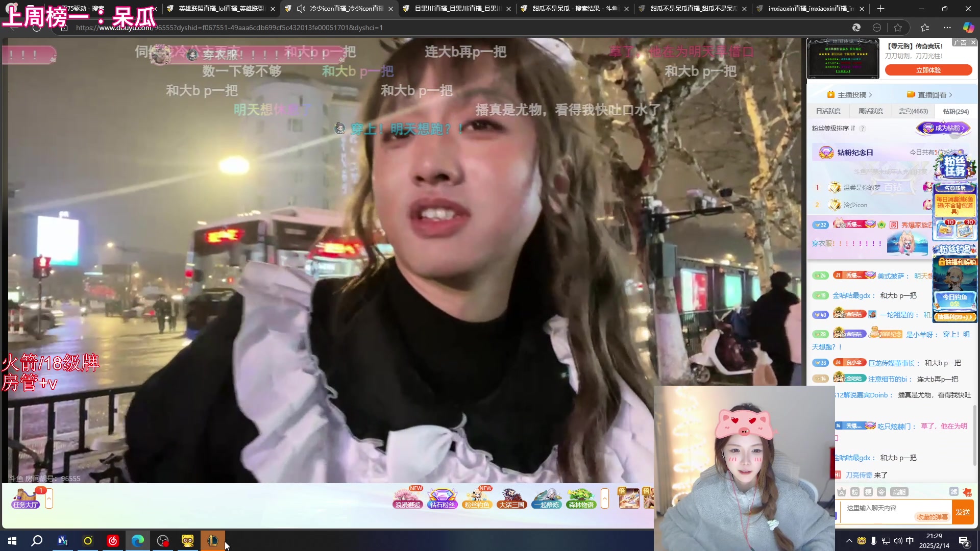980x551 pixels.
Task: Open a new browser tab
Action: (880, 9)
